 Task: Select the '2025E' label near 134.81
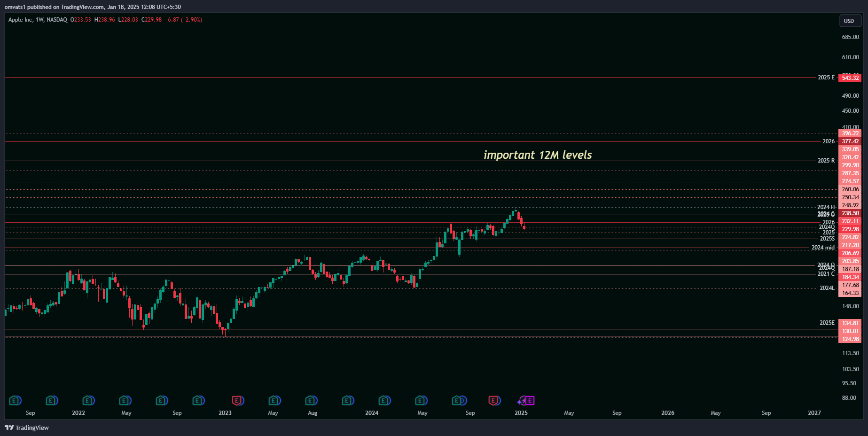click(x=827, y=323)
